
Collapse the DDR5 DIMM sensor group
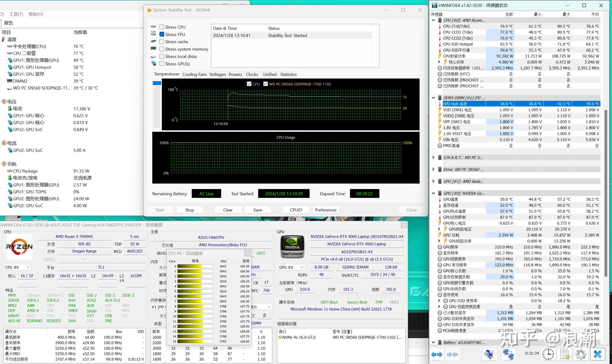pos(433,98)
